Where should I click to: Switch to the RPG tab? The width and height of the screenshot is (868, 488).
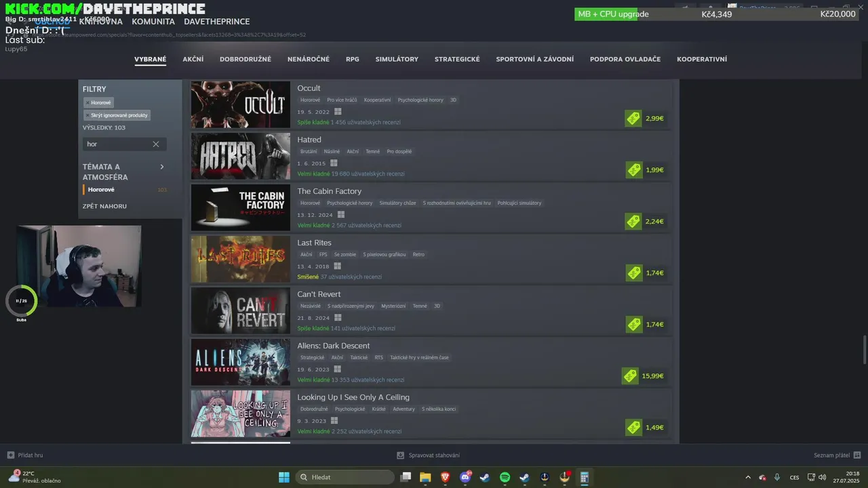[x=353, y=59]
